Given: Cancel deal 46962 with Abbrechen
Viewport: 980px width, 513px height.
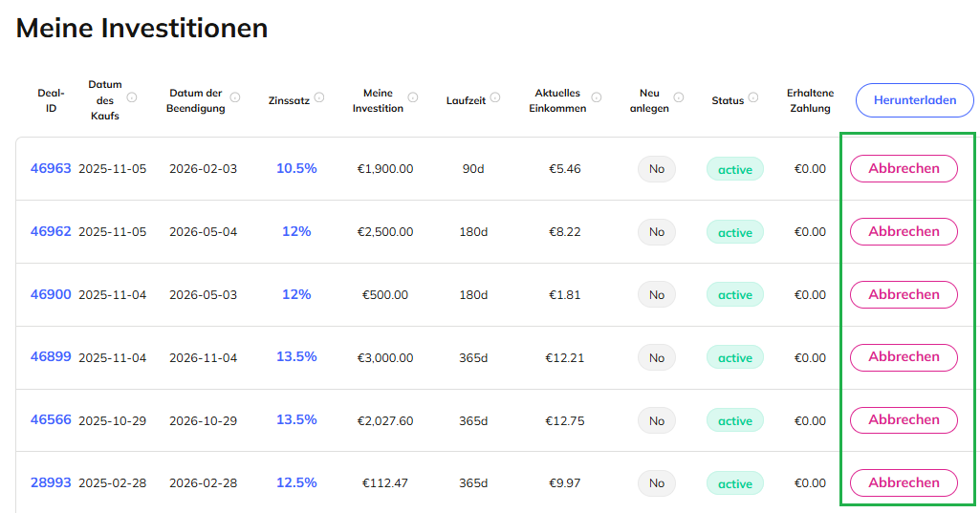Looking at the screenshot, I should (x=904, y=231).
